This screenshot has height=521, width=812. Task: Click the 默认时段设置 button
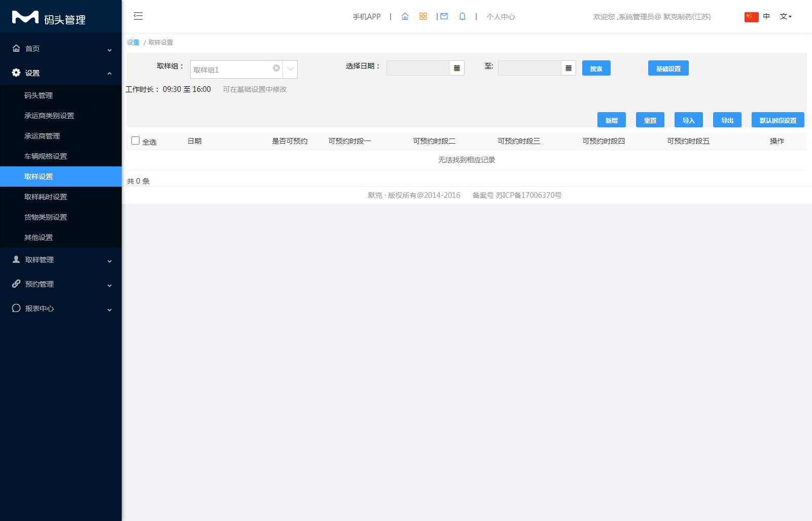click(x=778, y=120)
